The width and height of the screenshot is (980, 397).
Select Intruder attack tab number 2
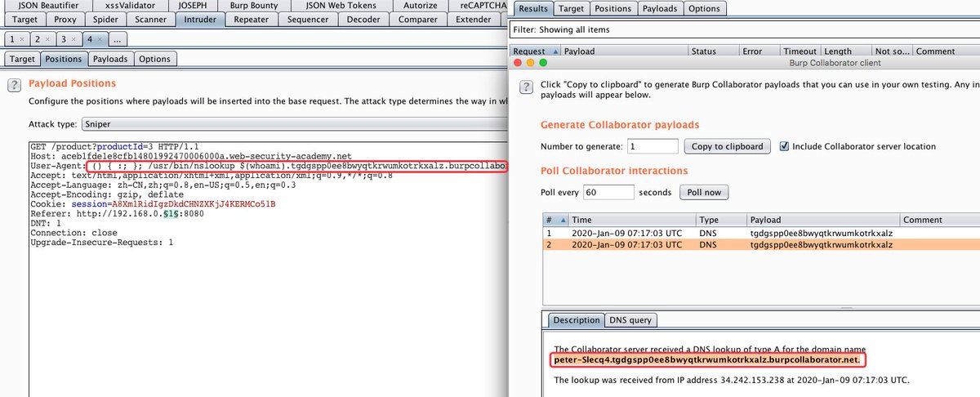(41, 39)
